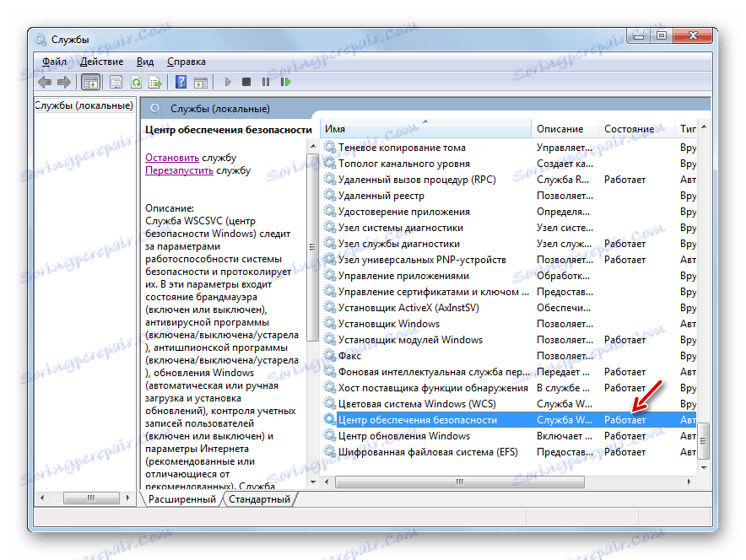Click the services list scroll-down arrow
746x560 pixels.
pos(704,468)
